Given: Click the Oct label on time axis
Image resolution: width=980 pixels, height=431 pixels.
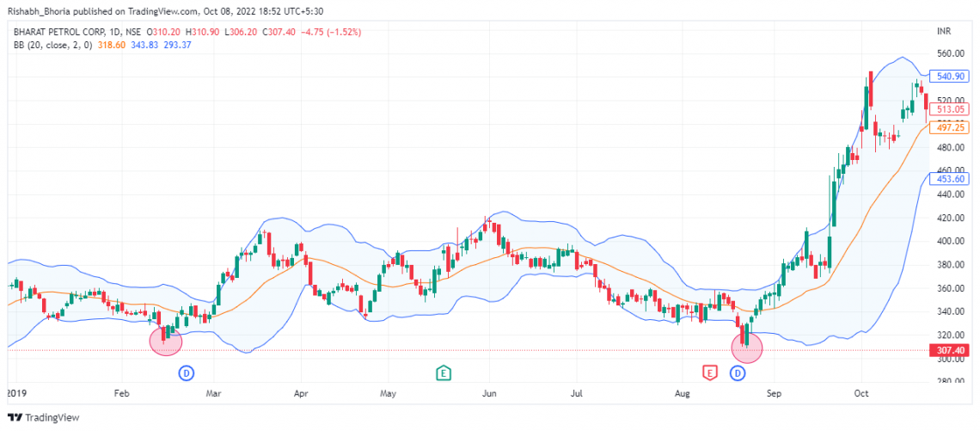Looking at the screenshot, I should coord(861,395).
